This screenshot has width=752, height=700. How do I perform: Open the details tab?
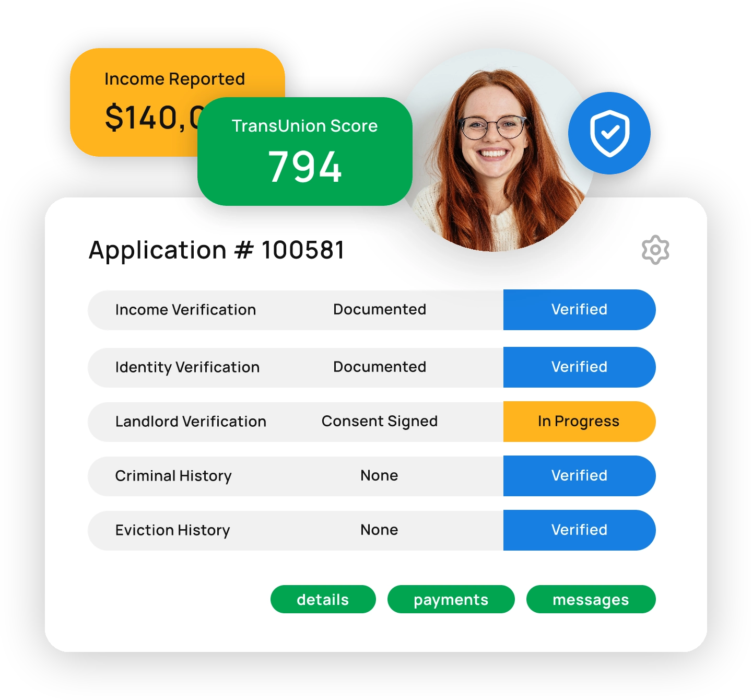pos(323,599)
